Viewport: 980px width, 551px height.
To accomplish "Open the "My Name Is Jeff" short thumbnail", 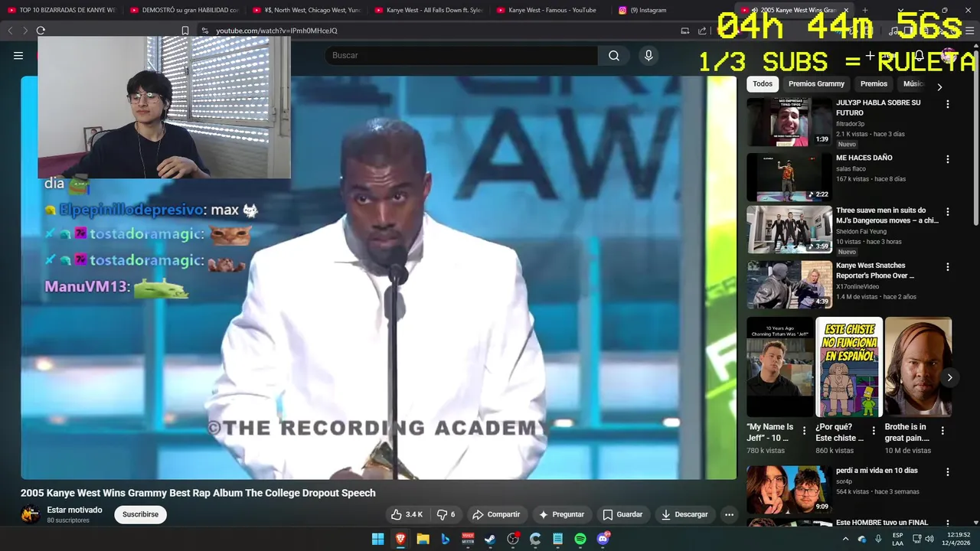I will pos(780,367).
